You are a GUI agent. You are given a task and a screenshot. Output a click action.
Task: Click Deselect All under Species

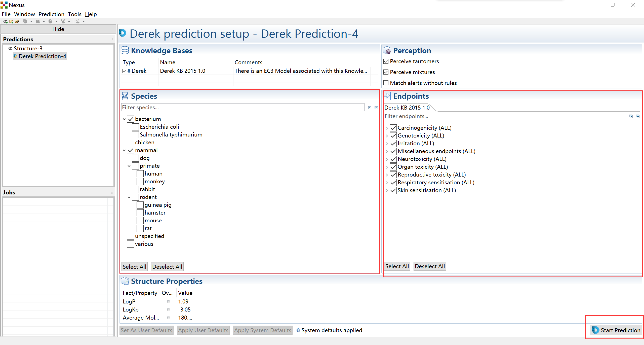click(167, 267)
